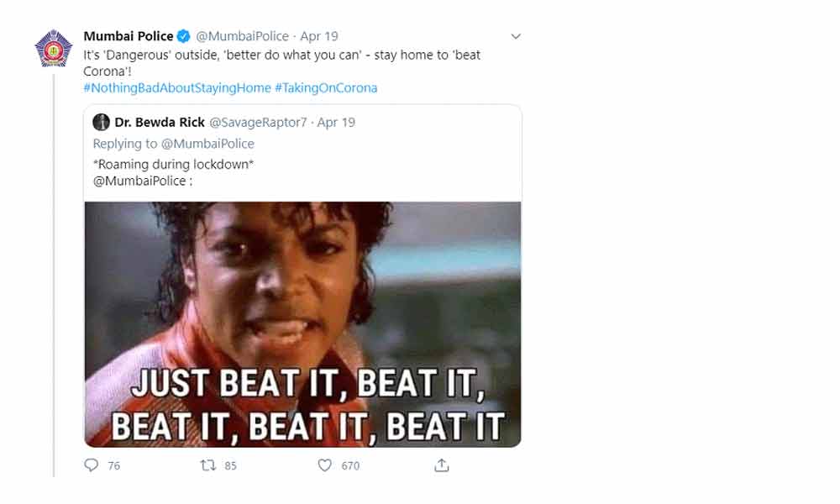Open the #TakingOnCorona hashtag
Screen dimensions: 840x504
click(326, 88)
